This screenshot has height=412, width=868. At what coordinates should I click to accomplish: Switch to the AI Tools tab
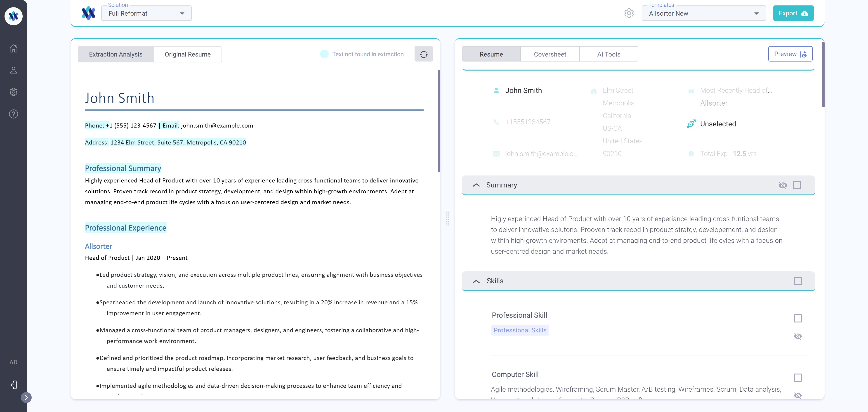(609, 54)
